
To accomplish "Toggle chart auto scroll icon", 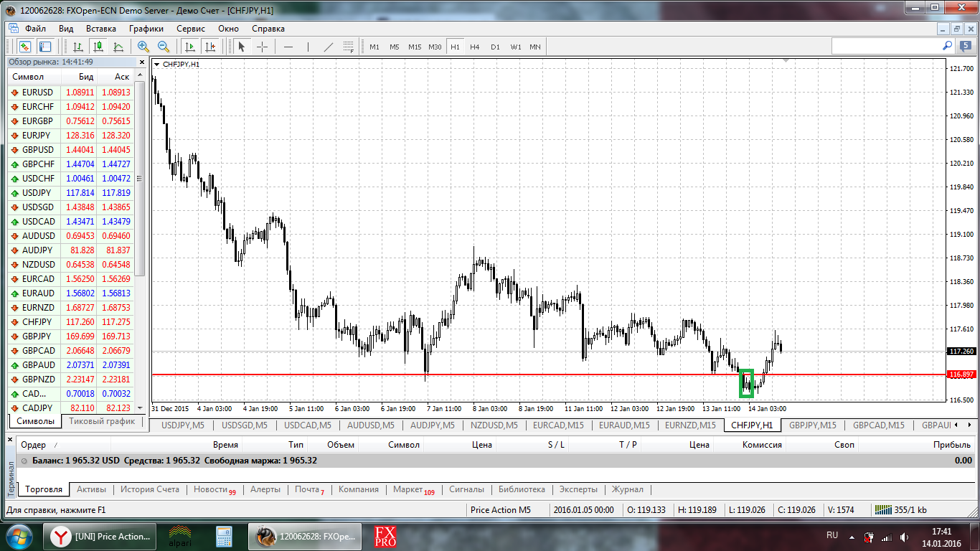I will click(190, 47).
